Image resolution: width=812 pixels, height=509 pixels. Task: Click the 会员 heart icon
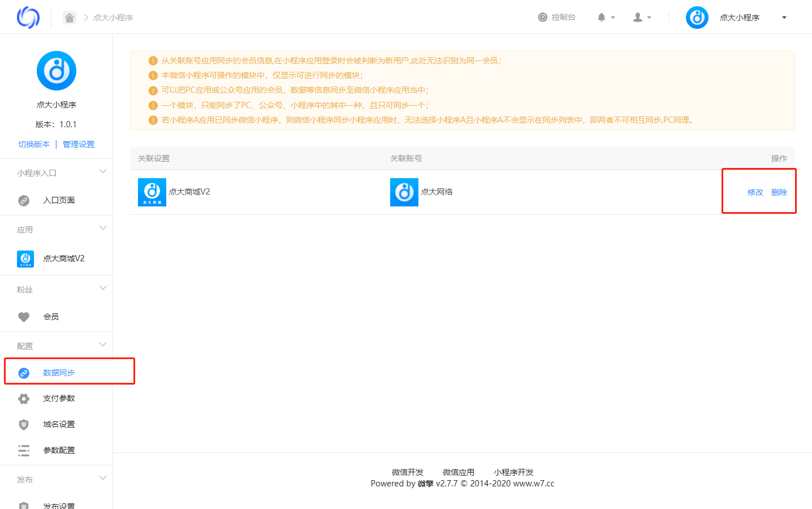[x=24, y=317]
